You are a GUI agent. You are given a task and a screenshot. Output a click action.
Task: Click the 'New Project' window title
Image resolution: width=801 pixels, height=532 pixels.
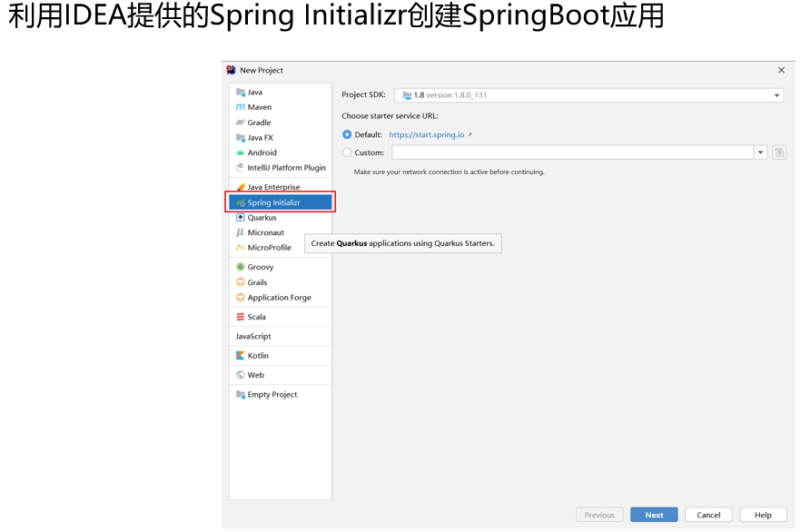point(262,70)
